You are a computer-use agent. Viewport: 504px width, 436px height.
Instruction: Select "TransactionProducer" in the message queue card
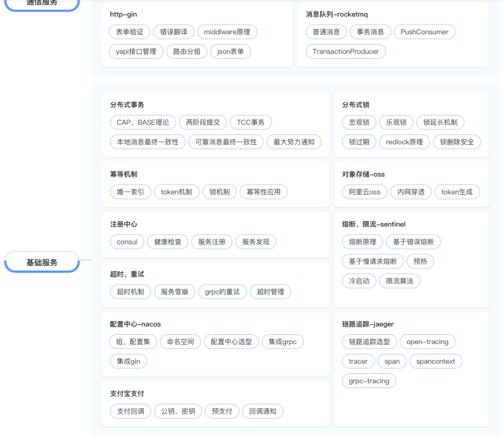[345, 51]
